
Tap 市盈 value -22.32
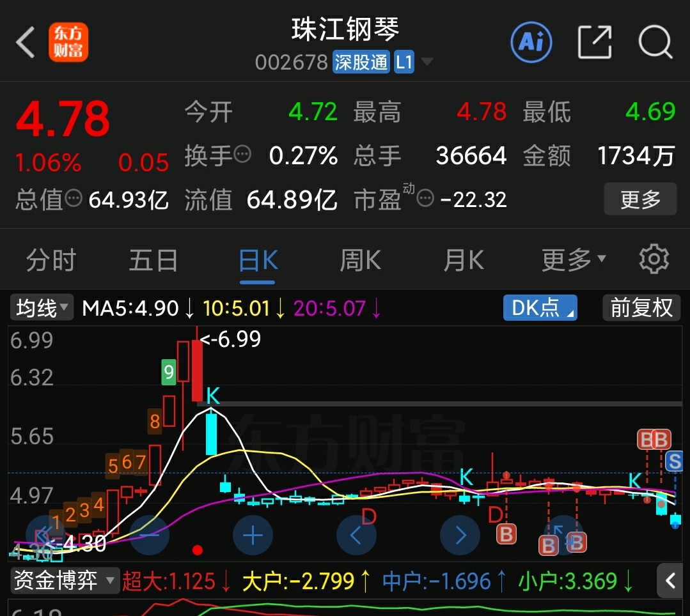(473, 199)
